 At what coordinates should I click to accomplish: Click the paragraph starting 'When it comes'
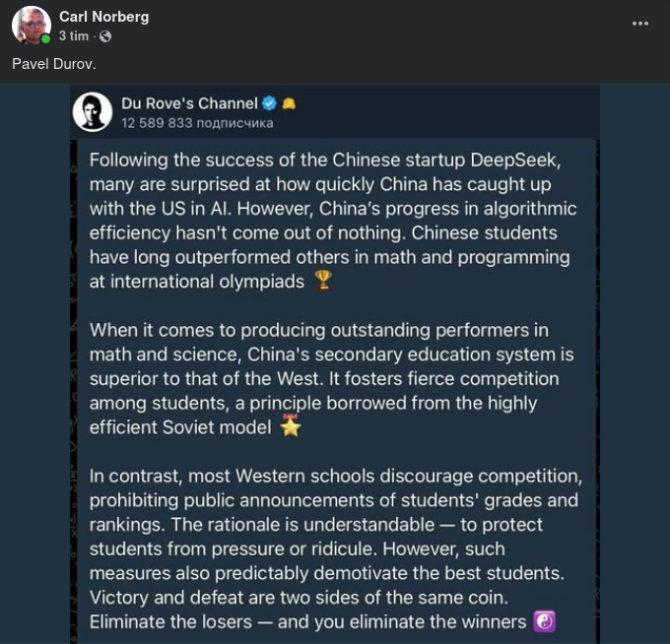(331, 378)
